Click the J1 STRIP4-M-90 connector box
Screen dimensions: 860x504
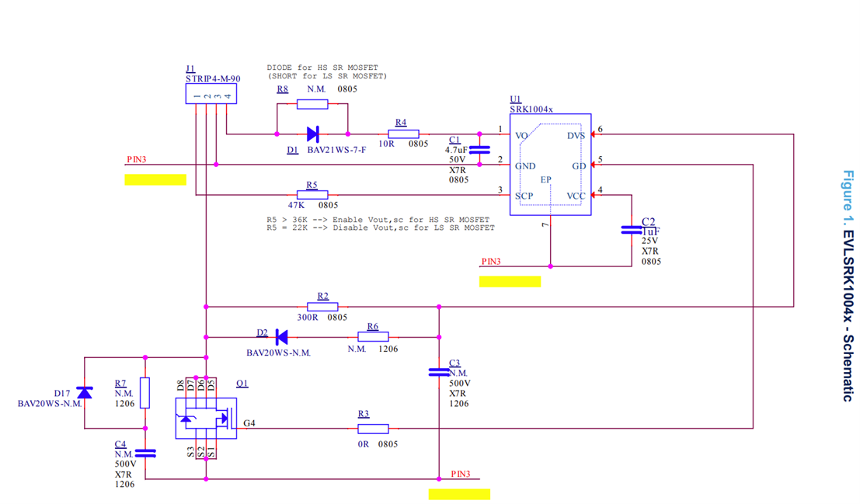click(x=211, y=94)
